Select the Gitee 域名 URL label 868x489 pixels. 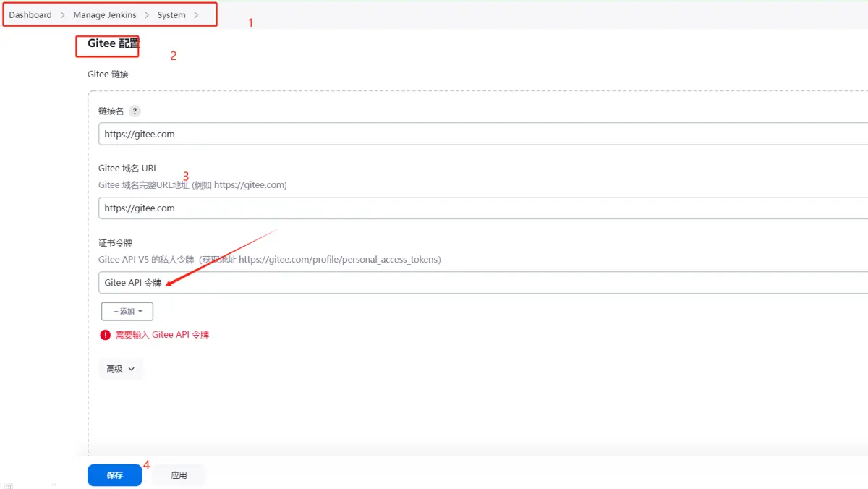(128, 169)
